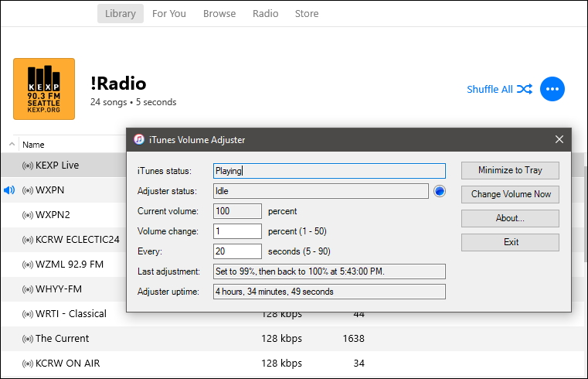Click the 1638 play count value

pos(354,339)
